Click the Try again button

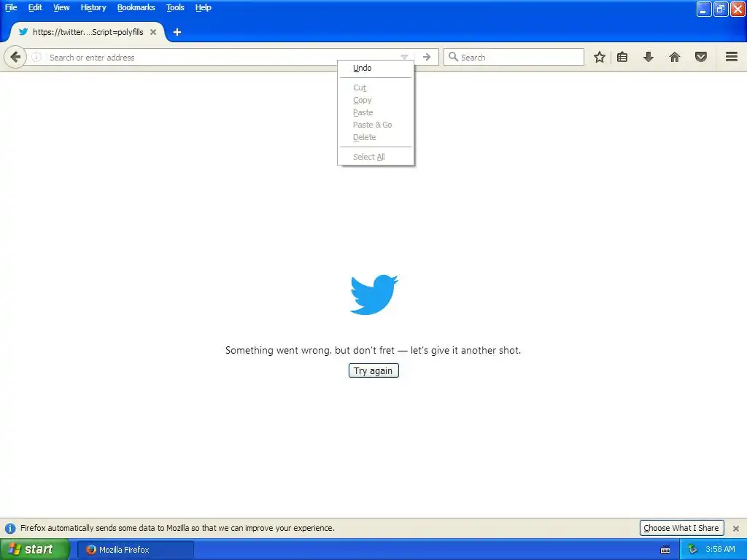(373, 370)
